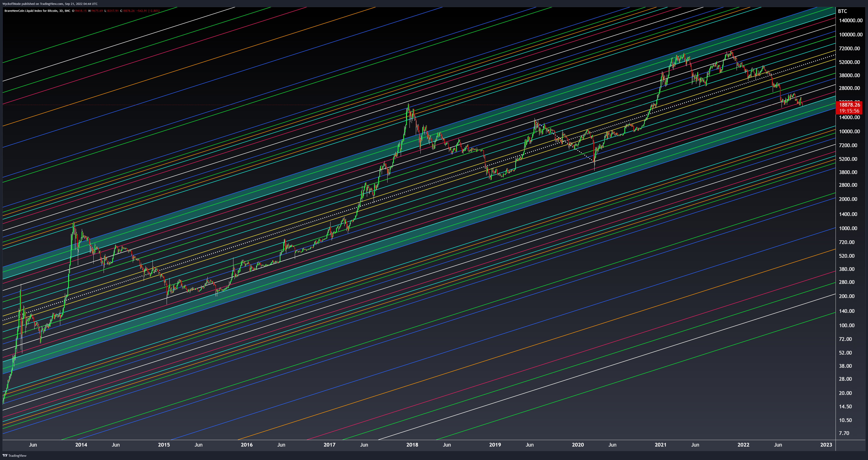This screenshot has width=868, height=460.
Task: Click the 2021 label on the time axis
Action: pos(660,444)
